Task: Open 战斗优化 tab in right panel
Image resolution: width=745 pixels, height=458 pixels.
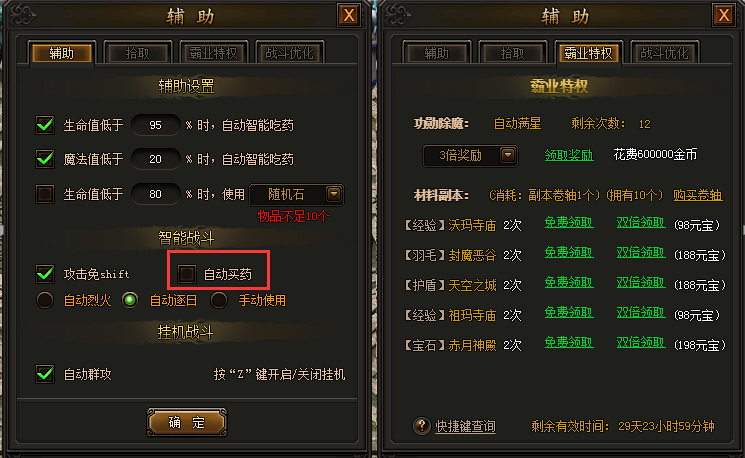Action: coord(664,53)
